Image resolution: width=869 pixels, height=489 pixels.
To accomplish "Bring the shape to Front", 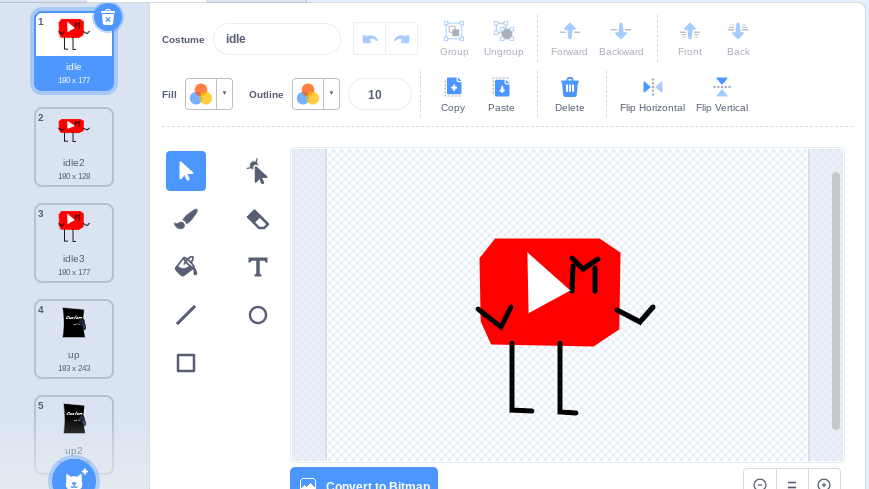I will tap(689, 39).
